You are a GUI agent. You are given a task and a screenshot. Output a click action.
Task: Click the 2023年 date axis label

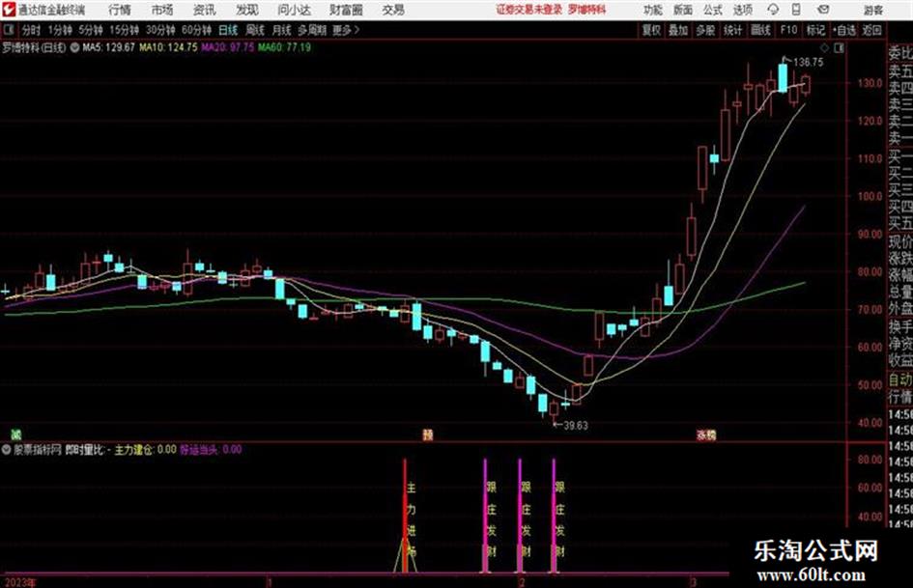point(19,583)
